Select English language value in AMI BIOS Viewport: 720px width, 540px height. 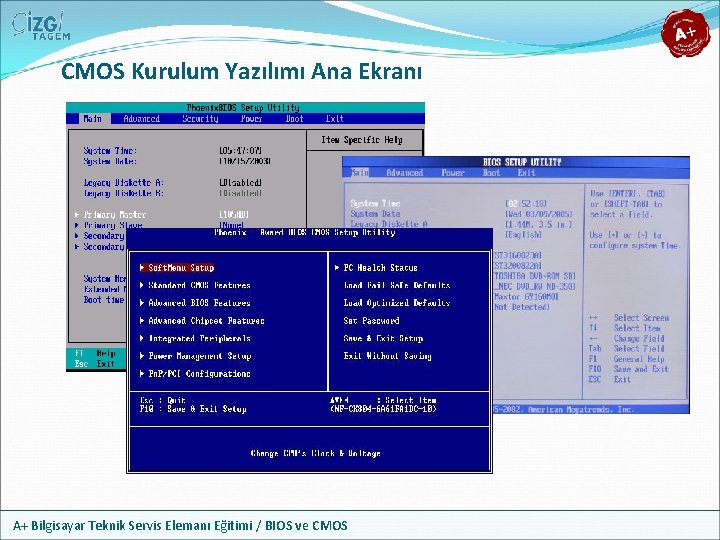(x=523, y=235)
